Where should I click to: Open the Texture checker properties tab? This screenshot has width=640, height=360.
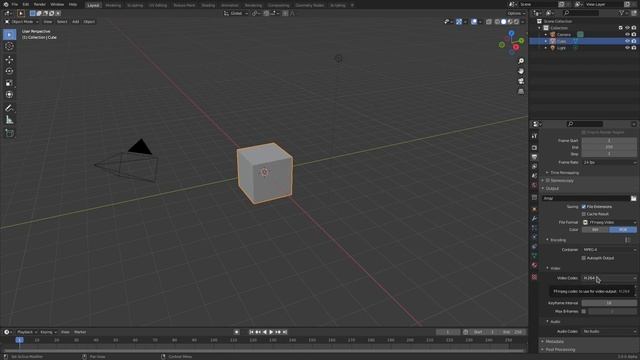[534, 277]
